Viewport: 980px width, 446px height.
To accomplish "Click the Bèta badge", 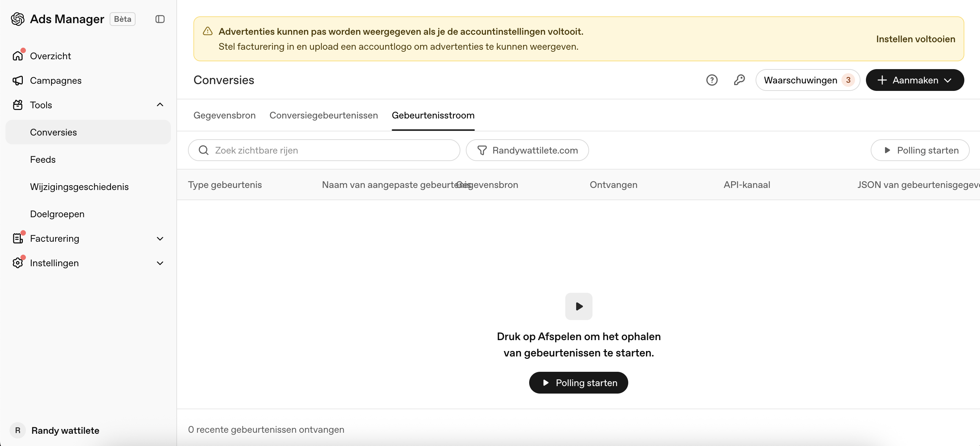I will point(123,19).
